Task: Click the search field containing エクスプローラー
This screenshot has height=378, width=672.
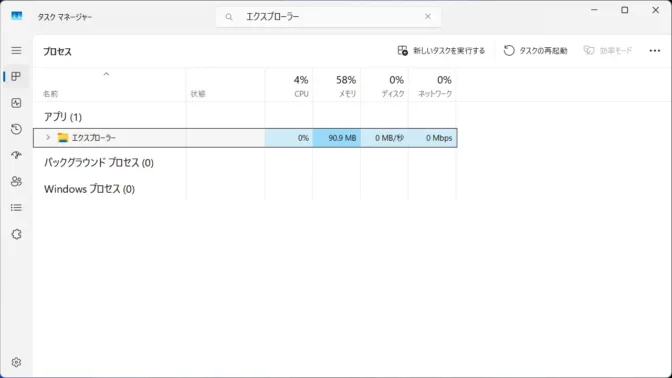Action: (x=329, y=17)
